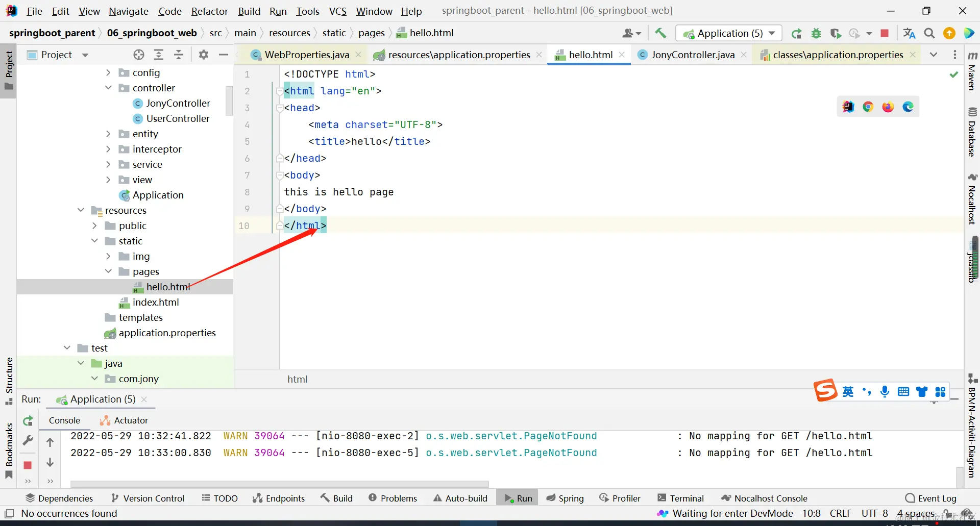Stop the running Application from top toolbar
Image resolution: width=980 pixels, height=526 pixels.
tap(885, 34)
